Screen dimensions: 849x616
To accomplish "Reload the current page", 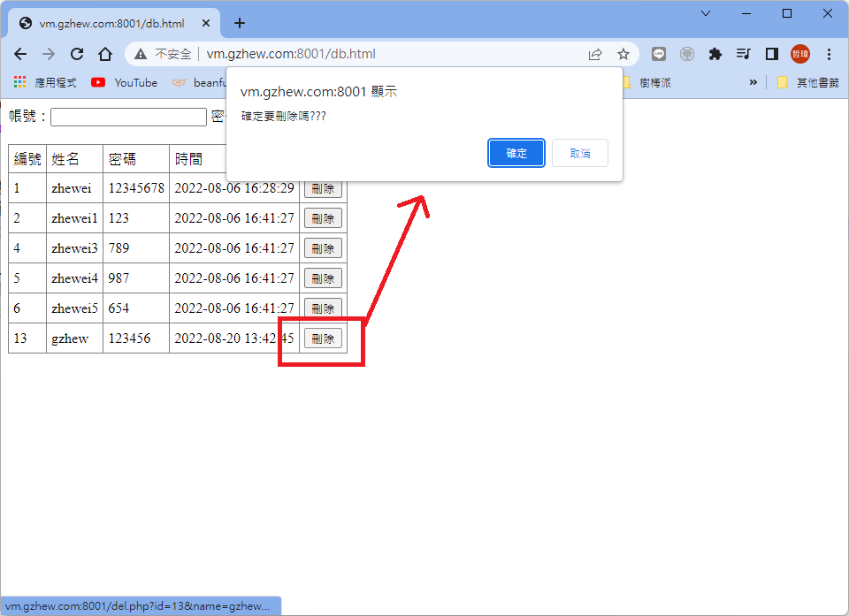I will coord(77,54).
